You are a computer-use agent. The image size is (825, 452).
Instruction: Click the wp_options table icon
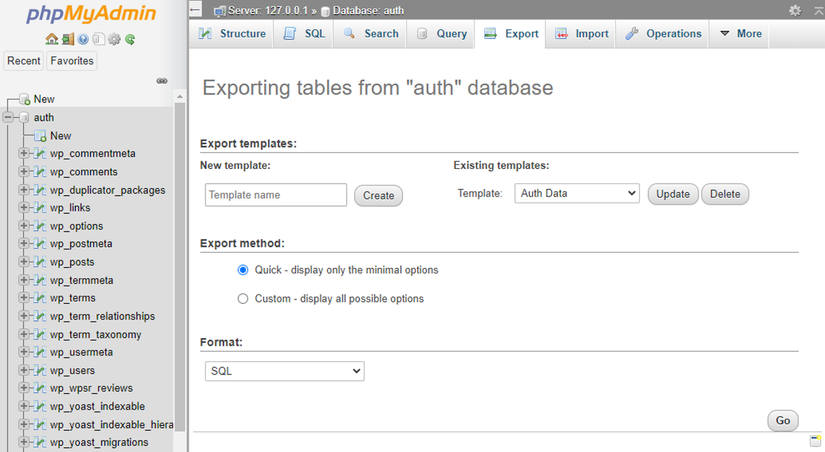[40, 226]
